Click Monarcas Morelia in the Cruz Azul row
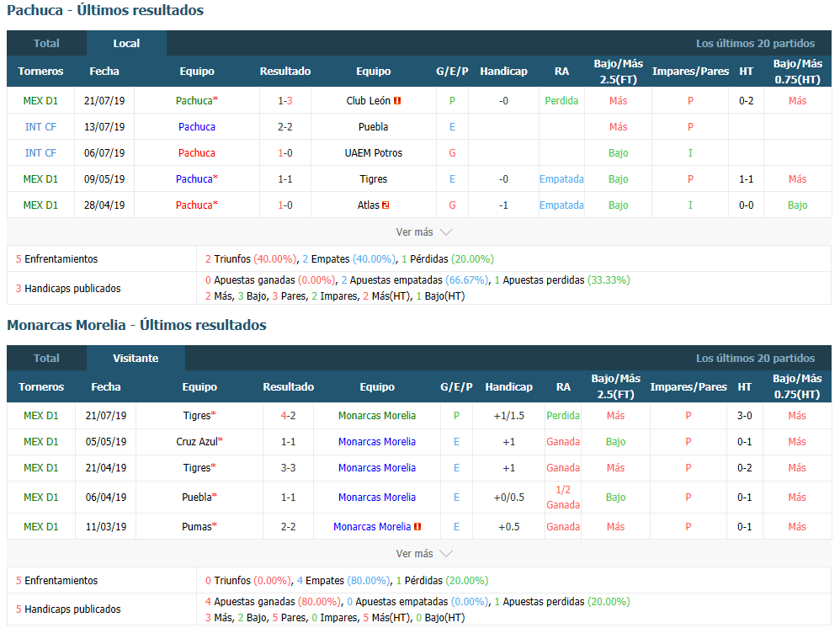Image resolution: width=840 pixels, height=628 pixels. [x=377, y=441]
